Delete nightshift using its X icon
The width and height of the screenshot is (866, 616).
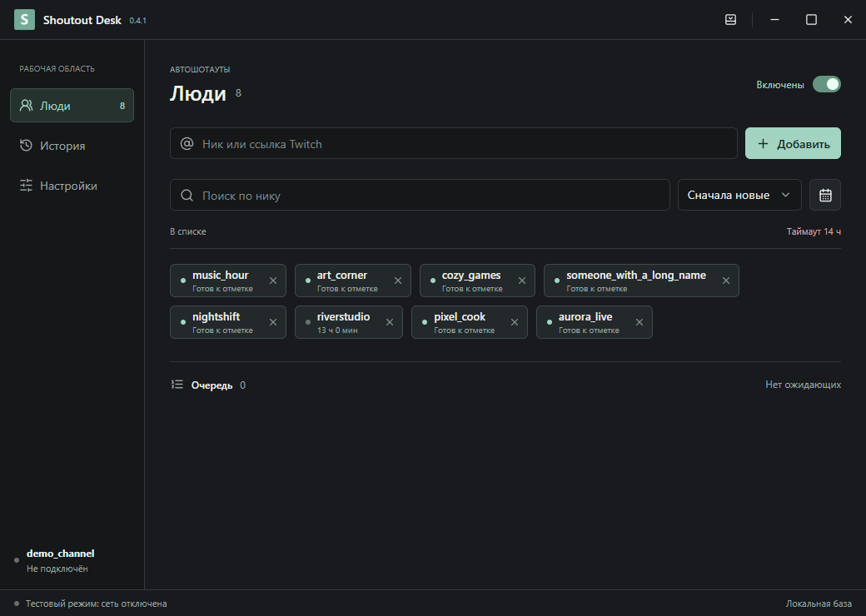tap(273, 322)
